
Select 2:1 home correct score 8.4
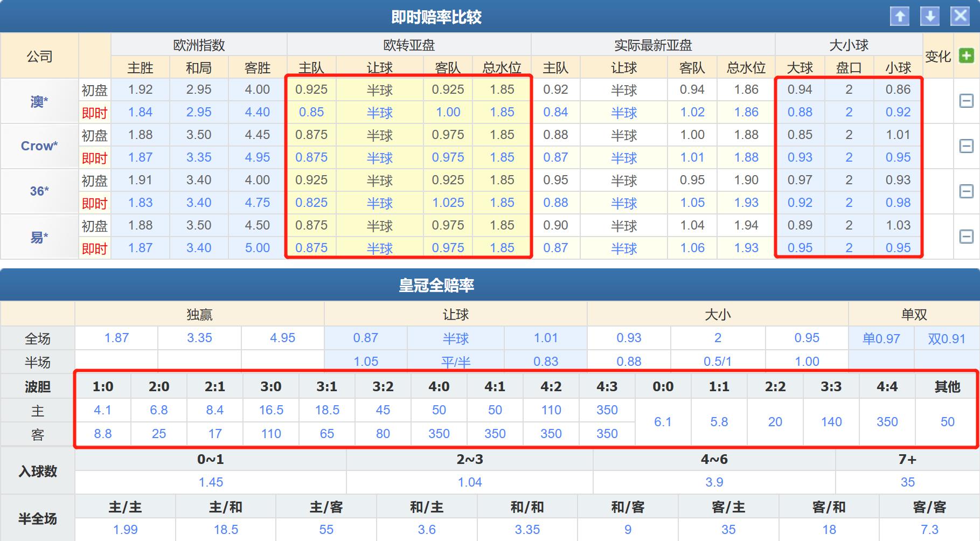click(215, 410)
